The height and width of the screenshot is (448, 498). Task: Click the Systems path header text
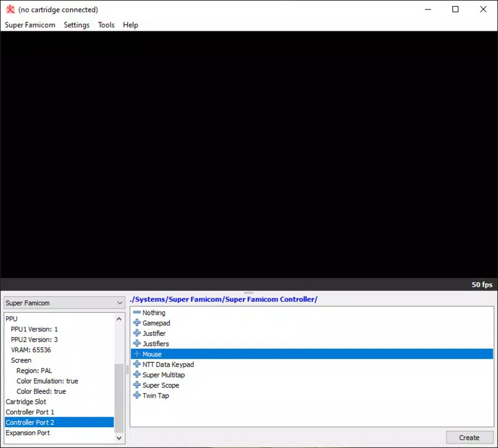pos(224,299)
